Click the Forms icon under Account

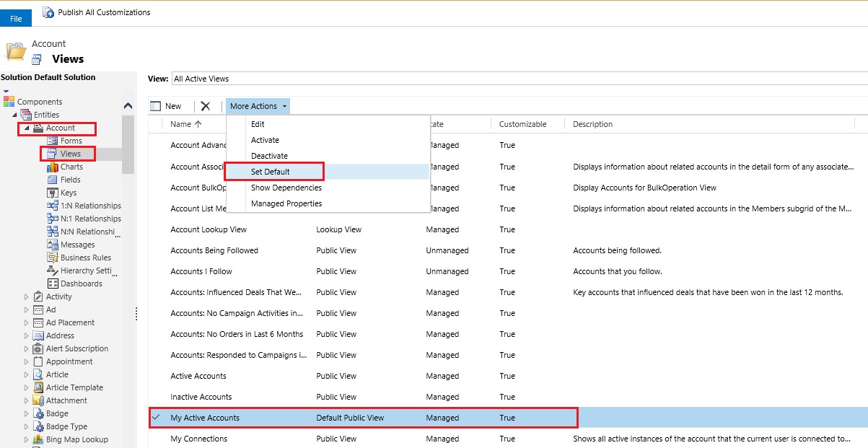point(53,141)
